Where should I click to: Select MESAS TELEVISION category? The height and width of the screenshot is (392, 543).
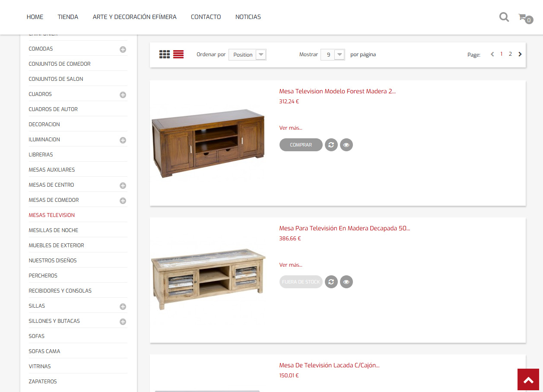(x=52, y=215)
